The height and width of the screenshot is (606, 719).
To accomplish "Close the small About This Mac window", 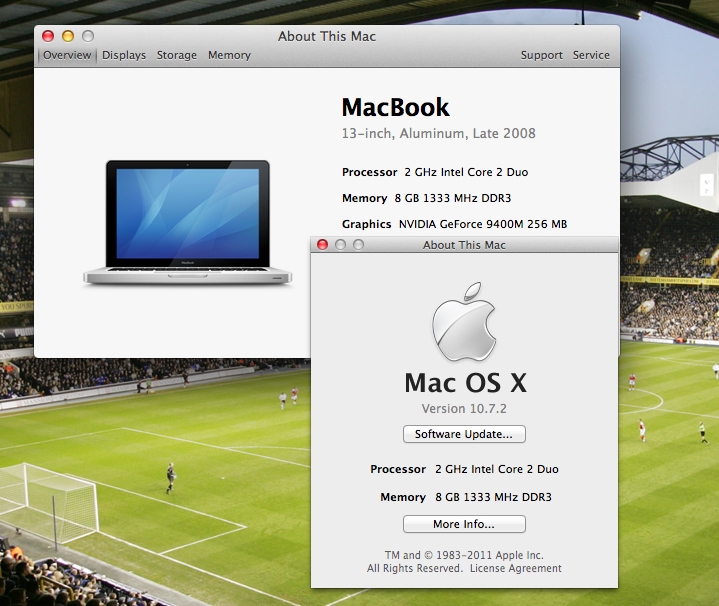I will tap(322, 245).
